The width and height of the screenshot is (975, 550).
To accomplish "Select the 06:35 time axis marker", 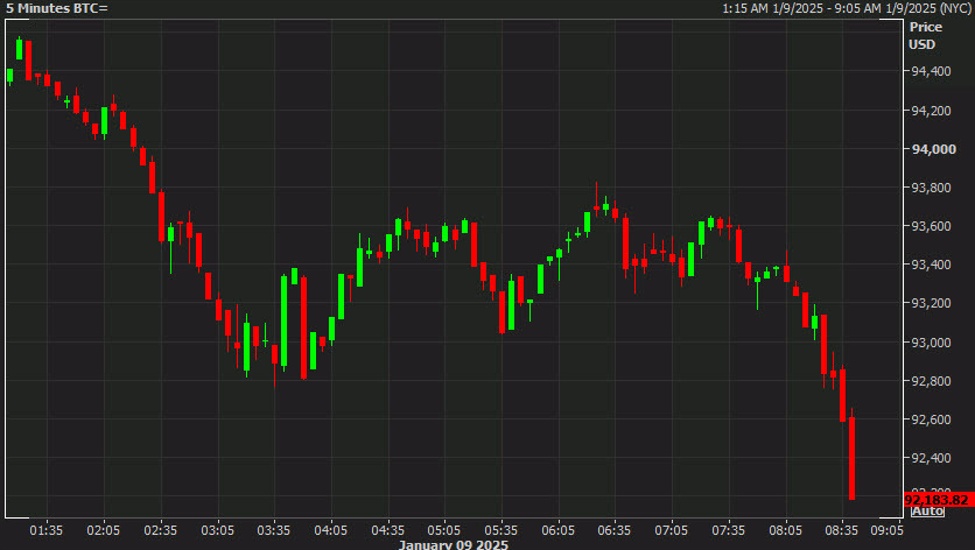I will pos(614,530).
